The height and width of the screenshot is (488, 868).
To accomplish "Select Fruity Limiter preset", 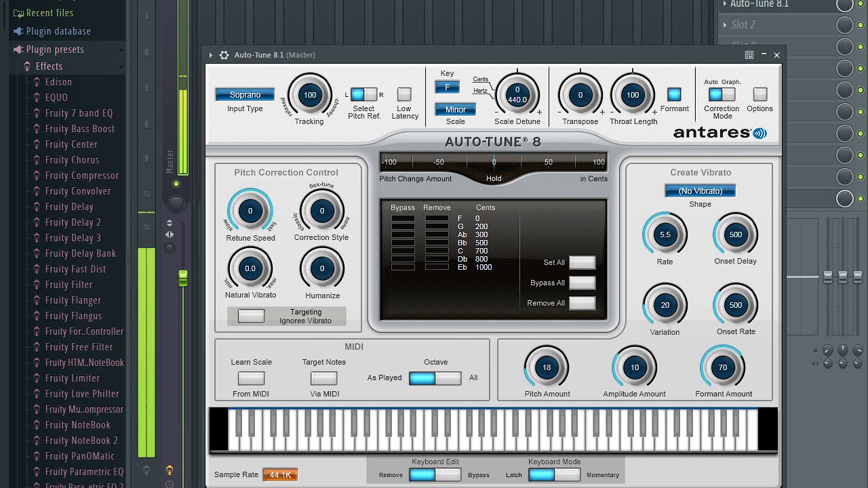I will click(72, 378).
